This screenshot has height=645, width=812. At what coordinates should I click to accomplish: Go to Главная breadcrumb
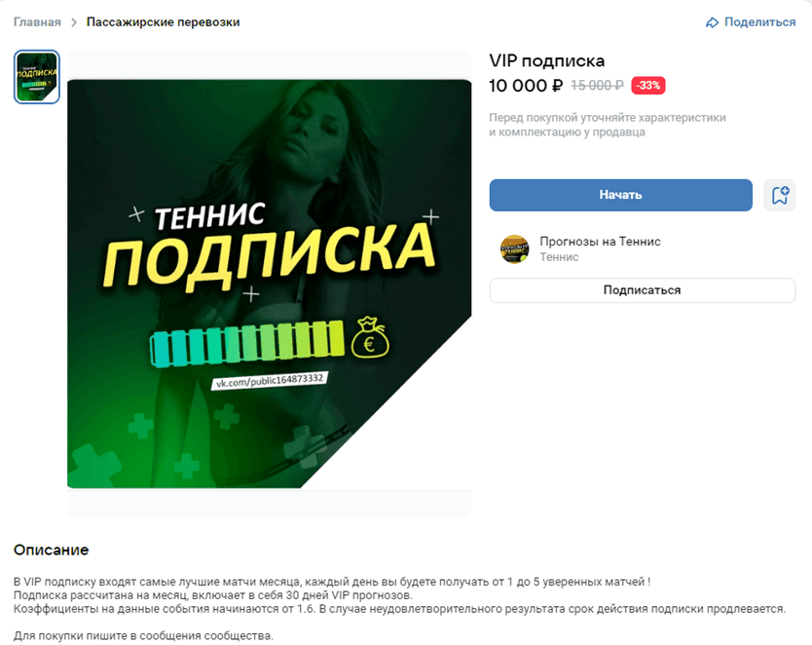click(37, 22)
